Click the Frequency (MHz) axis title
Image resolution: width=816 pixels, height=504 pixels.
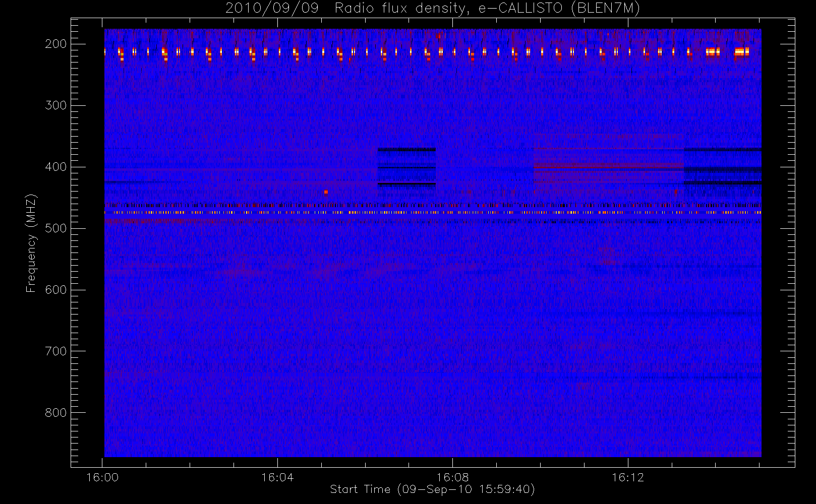(x=31, y=243)
